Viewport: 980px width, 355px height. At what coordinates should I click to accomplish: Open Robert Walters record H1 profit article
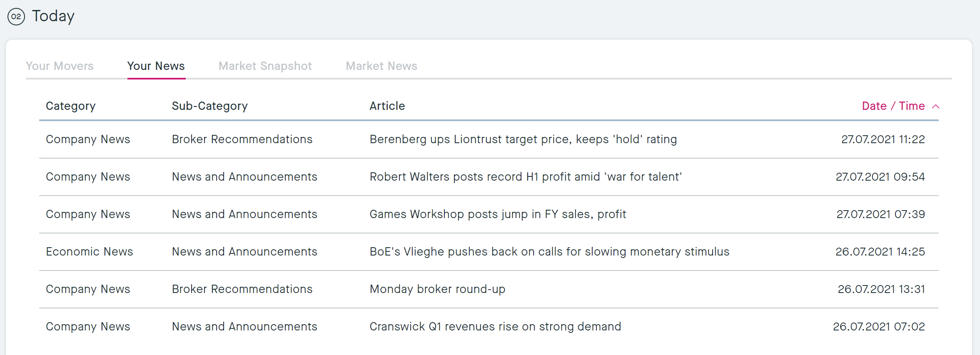pyautogui.click(x=526, y=177)
